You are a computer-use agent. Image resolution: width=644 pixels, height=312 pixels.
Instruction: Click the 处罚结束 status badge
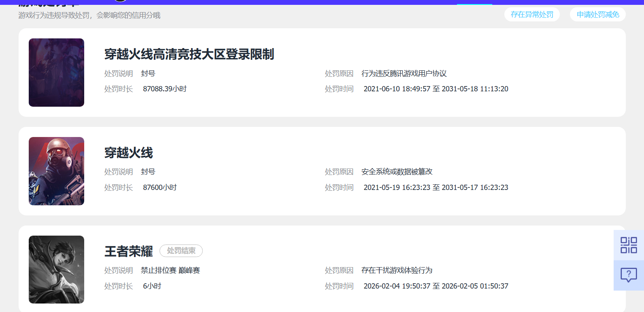tap(181, 251)
